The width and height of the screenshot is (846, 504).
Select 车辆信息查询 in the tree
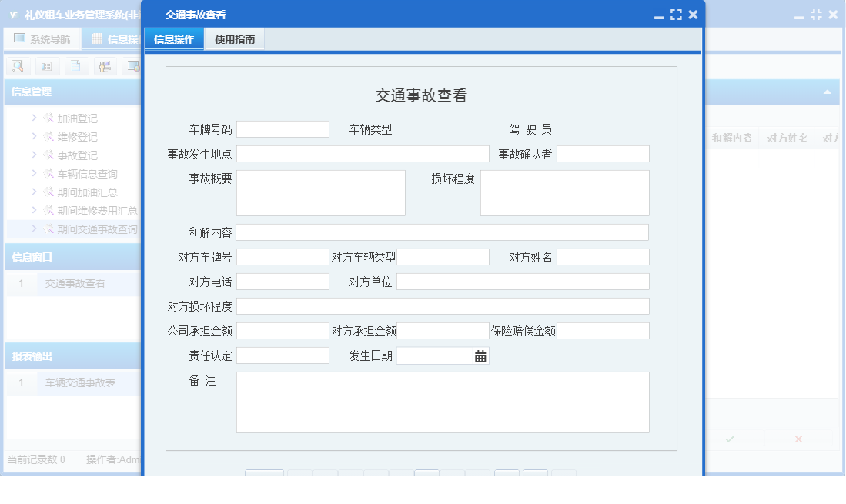tap(87, 174)
